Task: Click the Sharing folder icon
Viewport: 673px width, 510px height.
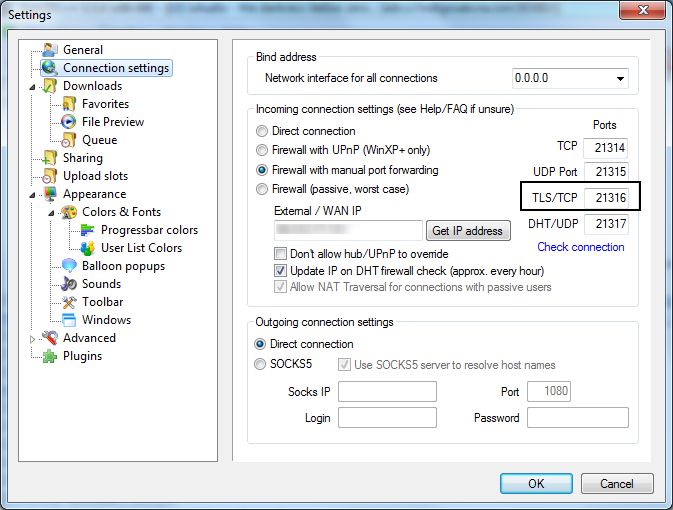Action: click(x=50, y=158)
